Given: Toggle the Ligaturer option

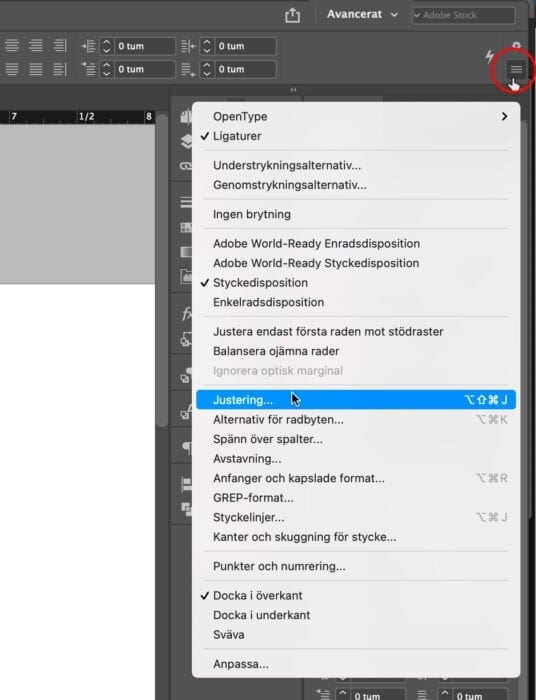Looking at the screenshot, I should 356,136.
